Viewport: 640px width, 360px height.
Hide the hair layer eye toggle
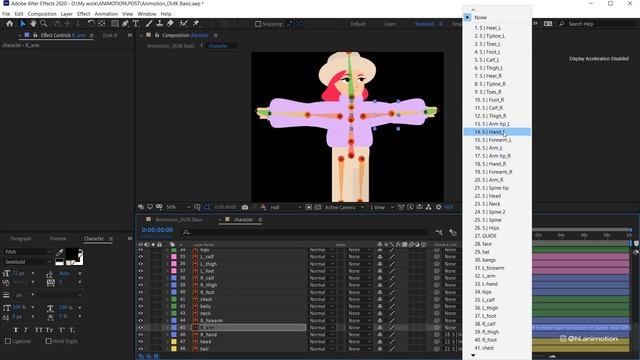141,349
